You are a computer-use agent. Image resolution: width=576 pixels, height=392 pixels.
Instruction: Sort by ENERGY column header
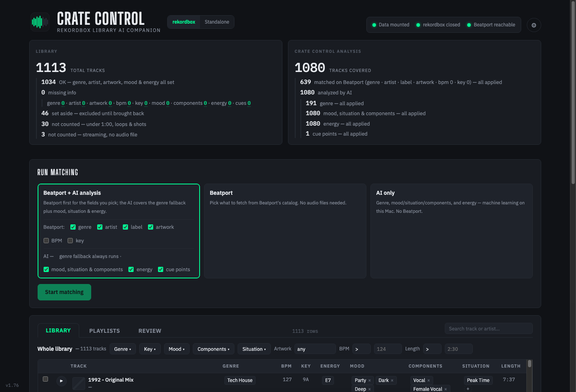click(x=330, y=366)
